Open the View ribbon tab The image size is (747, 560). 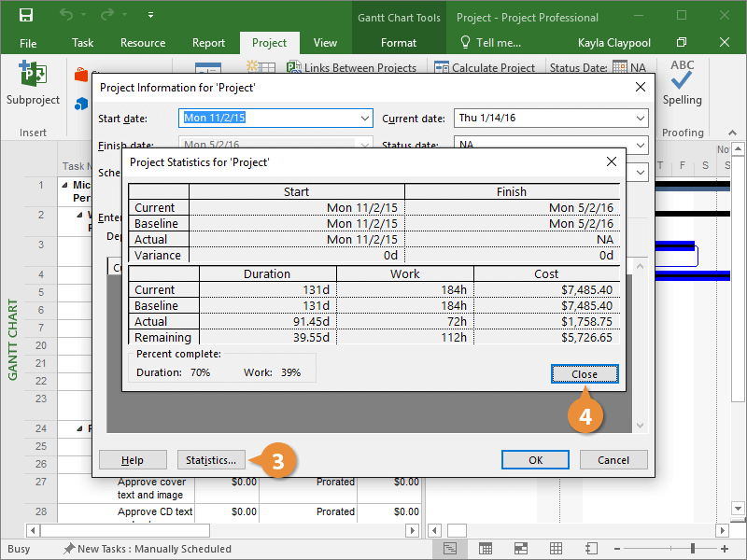tap(325, 43)
